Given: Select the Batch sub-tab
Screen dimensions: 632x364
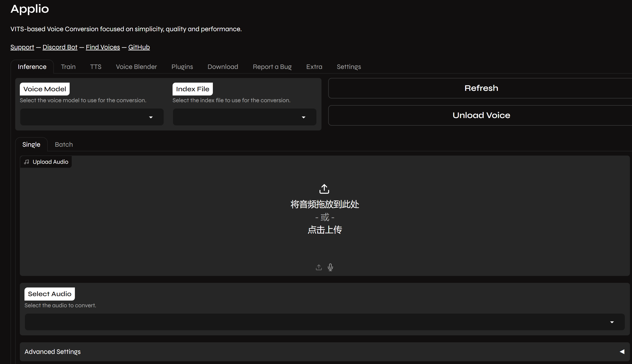Looking at the screenshot, I should pos(64,145).
